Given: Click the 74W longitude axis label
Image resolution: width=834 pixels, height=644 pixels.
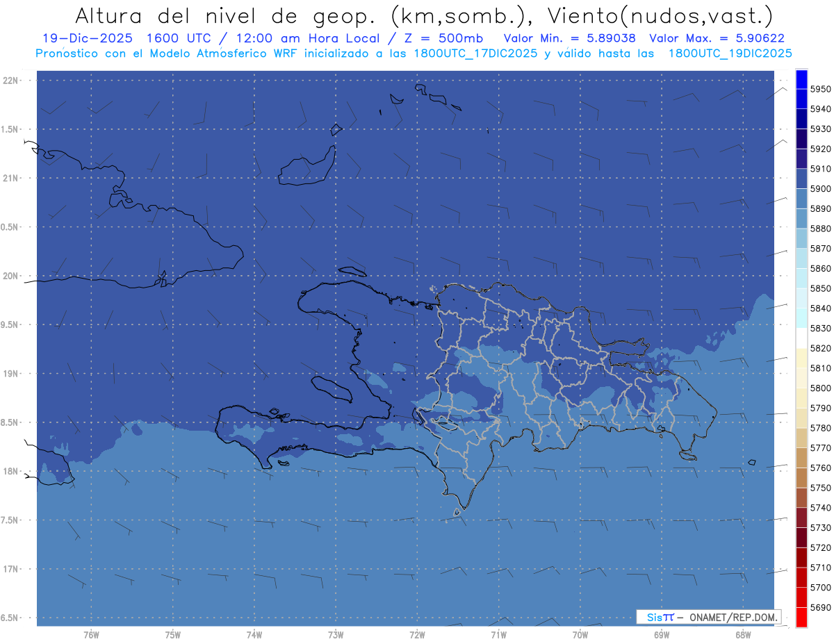Looking at the screenshot, I should pyautogui.click(x=254, y=635).
